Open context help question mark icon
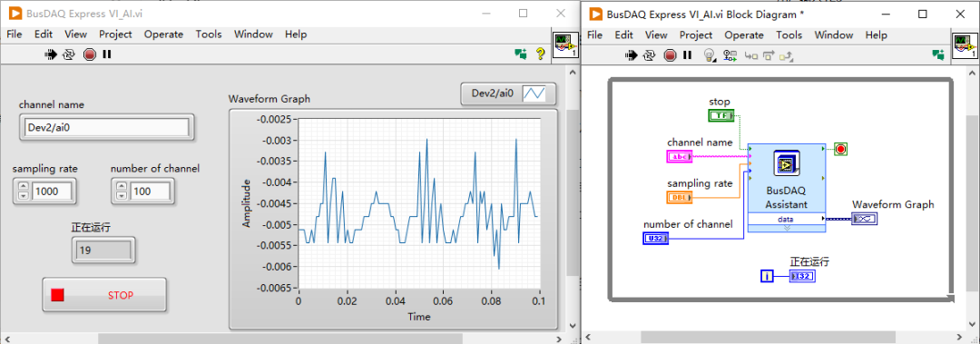The image size is (980, 344). [541, 54]
